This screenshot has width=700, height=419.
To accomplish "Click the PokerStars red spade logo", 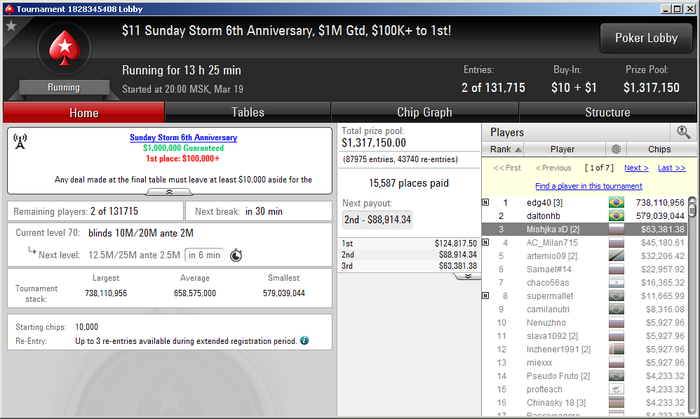I will [x=65, y=48].
